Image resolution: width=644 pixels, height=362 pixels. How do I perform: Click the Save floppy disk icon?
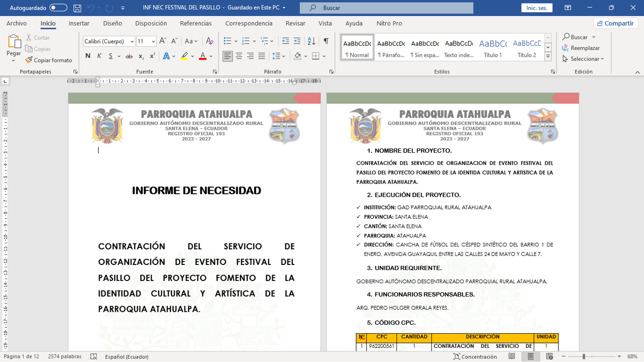pos(77,8)
